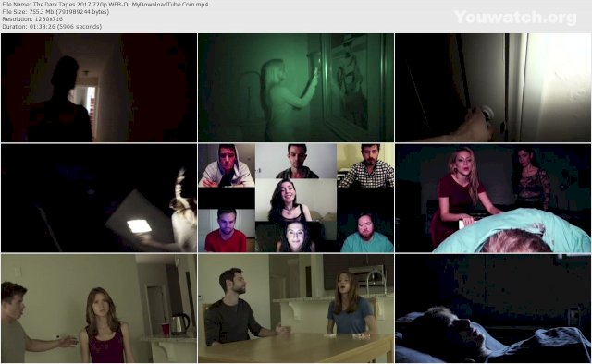Viewport: 592px width, 364px height.
Task: Click the dark hallway silhouette thumbnail
Action: point(99,88)
